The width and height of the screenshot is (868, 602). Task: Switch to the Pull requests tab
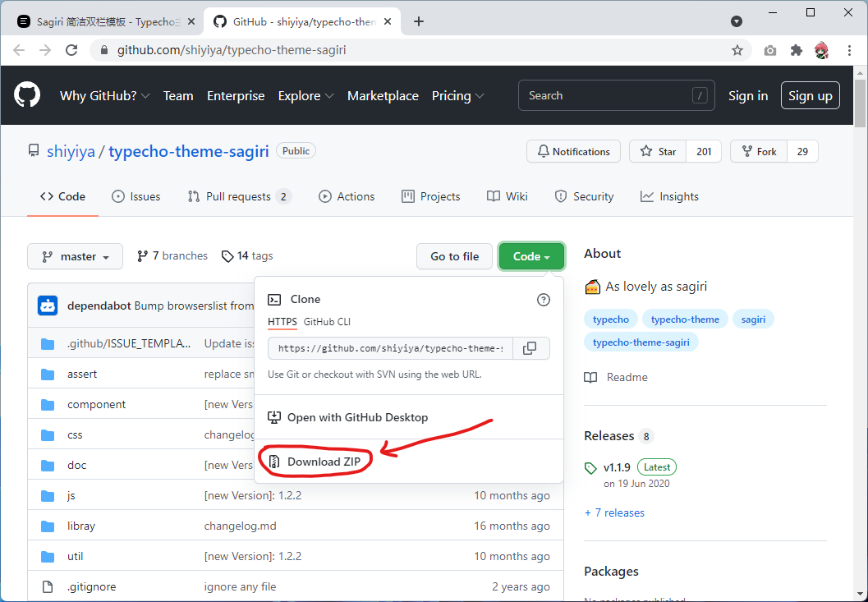tap(239, 196)
